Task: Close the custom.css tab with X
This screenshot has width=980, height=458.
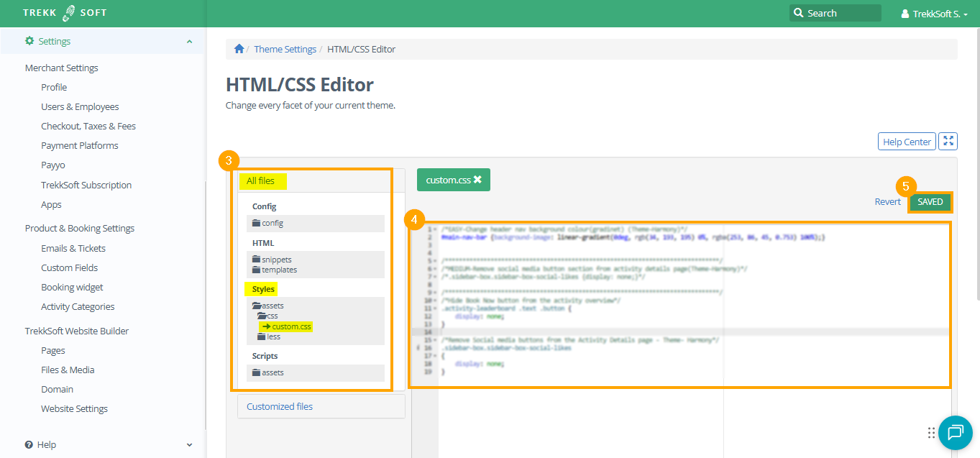Action: (477, 180)
